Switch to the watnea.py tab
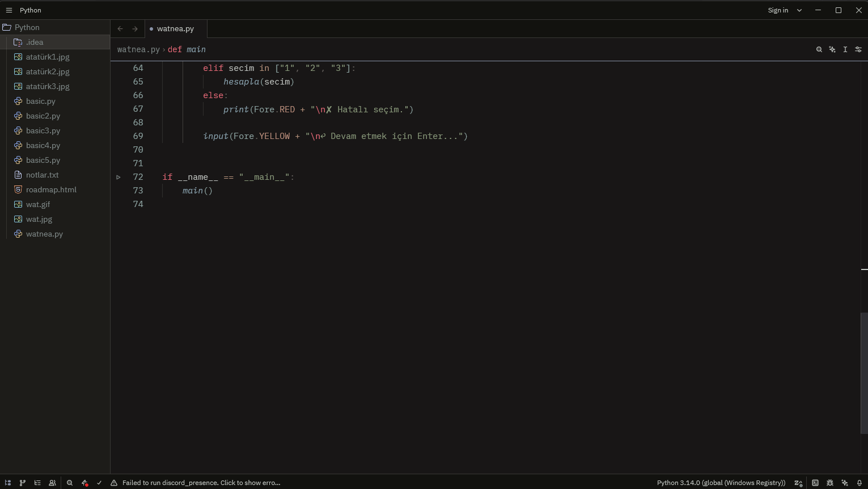This screenshot has height=489, width=868. tap(176, 28)
